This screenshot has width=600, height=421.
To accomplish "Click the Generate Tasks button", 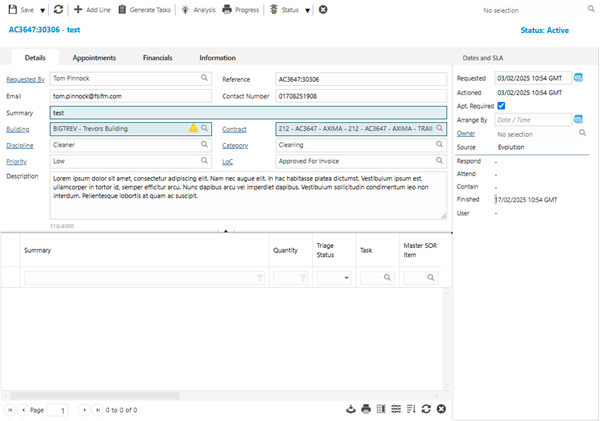I will [x=145, y=9].
